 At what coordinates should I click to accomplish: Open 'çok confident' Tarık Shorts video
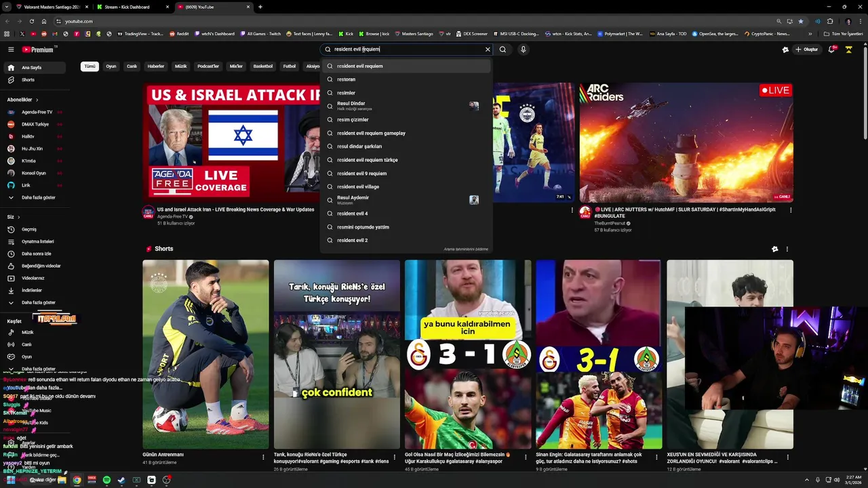click(337, 354)
